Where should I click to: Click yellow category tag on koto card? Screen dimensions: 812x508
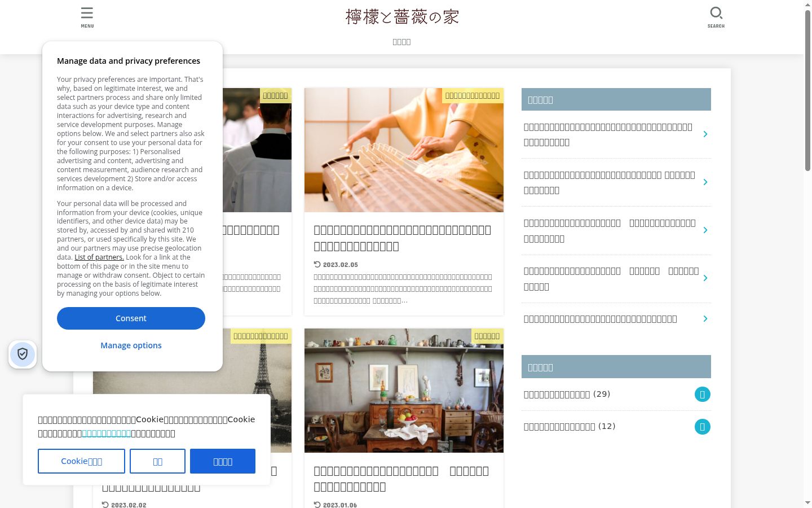[x=473, y=95]
